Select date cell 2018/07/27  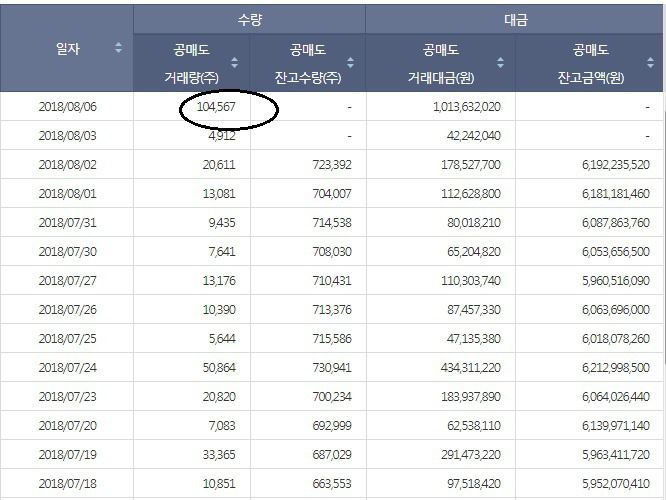point(68,280)
